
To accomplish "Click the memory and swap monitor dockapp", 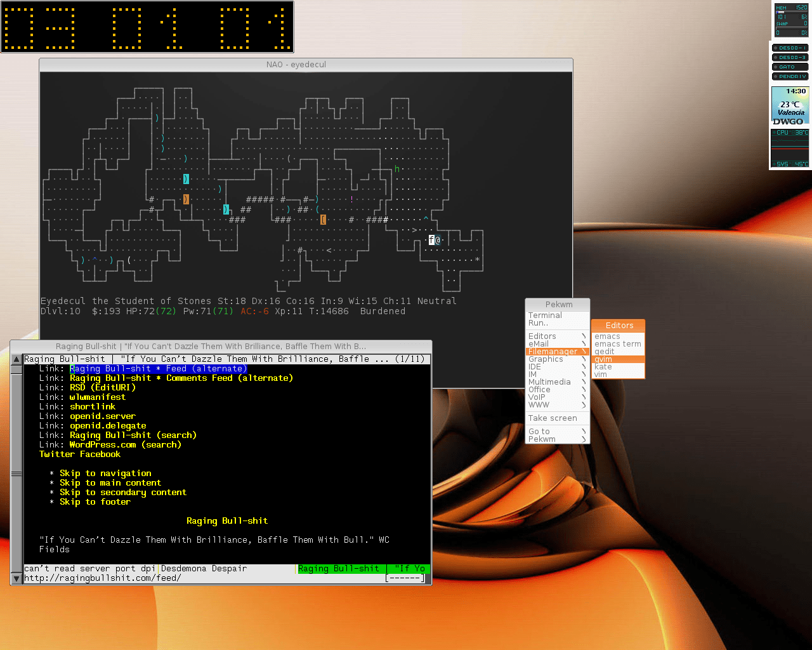I will pyautogui.click(x=791, y=20).
